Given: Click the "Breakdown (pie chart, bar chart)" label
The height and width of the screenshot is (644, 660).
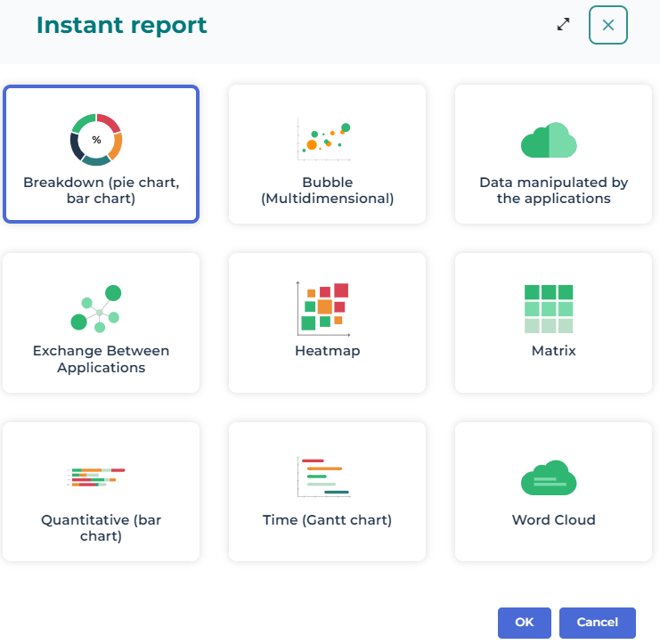Looking at the screenshot, I should point(102,191).
